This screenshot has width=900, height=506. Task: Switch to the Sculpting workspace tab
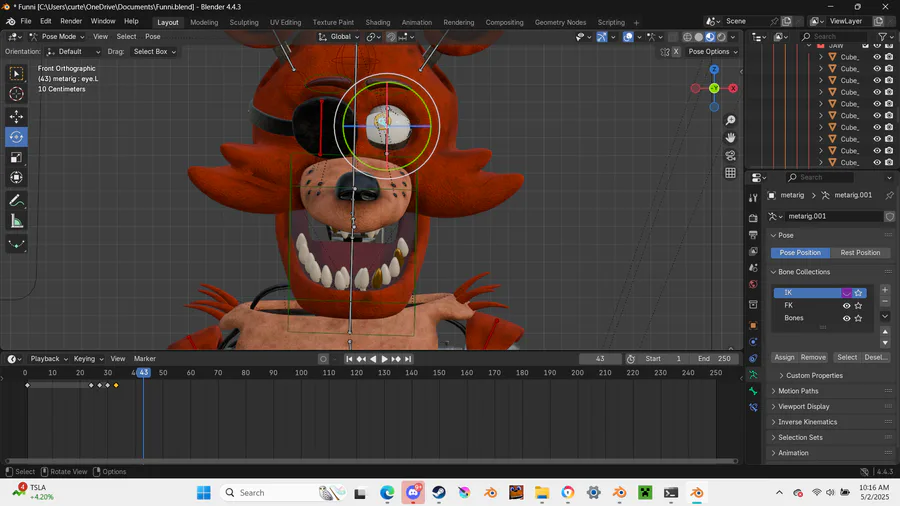(x=244, y=22)
